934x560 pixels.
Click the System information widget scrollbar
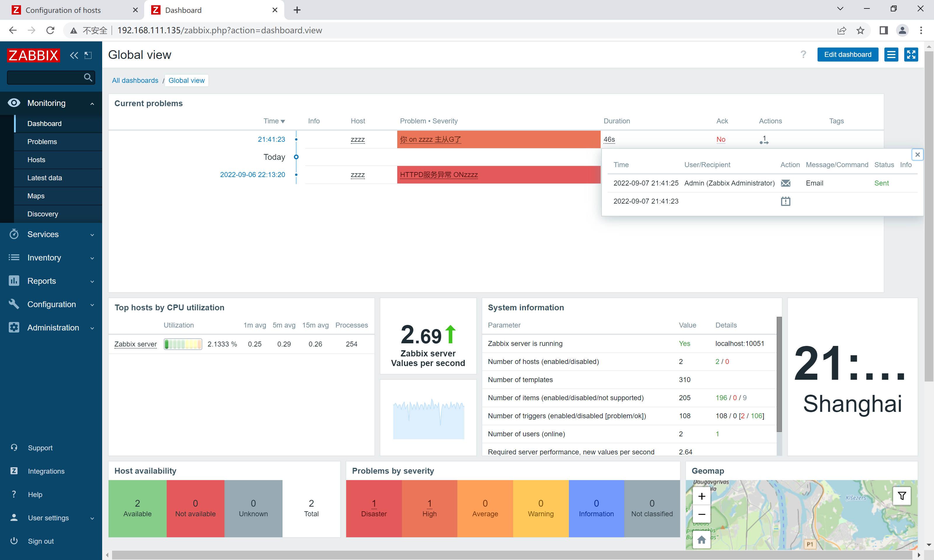click(779, 374)
